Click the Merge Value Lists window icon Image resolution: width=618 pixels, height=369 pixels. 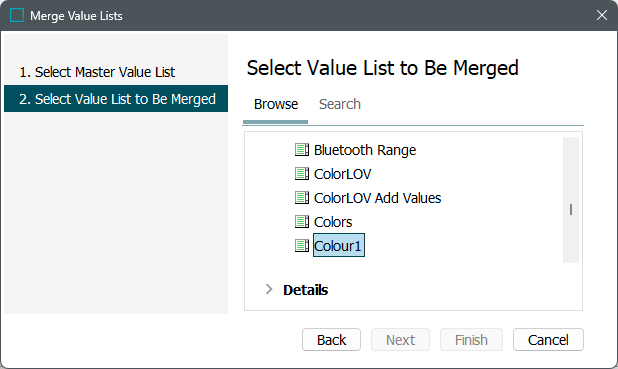click(x=17, y=15)
